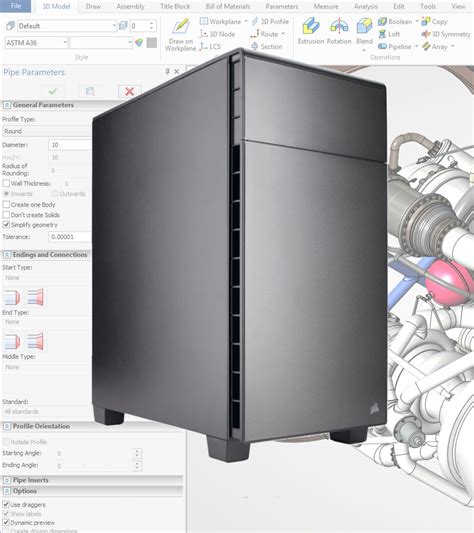Screen dimensions: 474x533
Task: Open the Boolean dropdown arrow
Action: click(417, 21)
